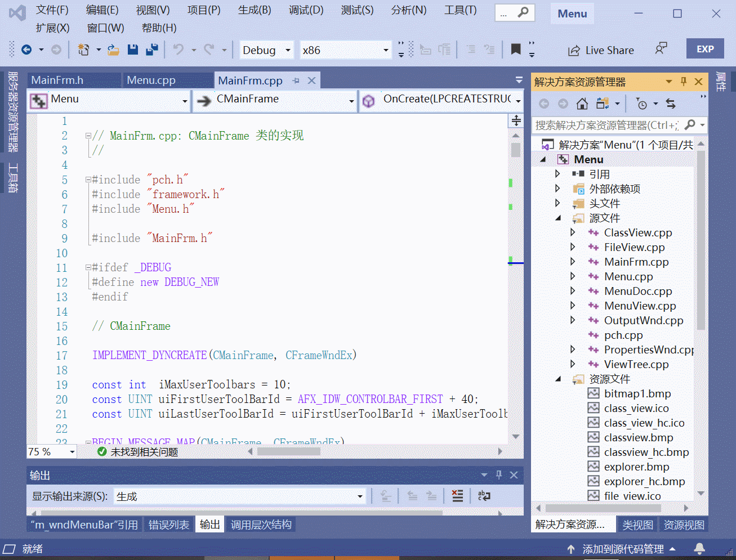Click Solution Explorer back navigation icon

(544, 104)
